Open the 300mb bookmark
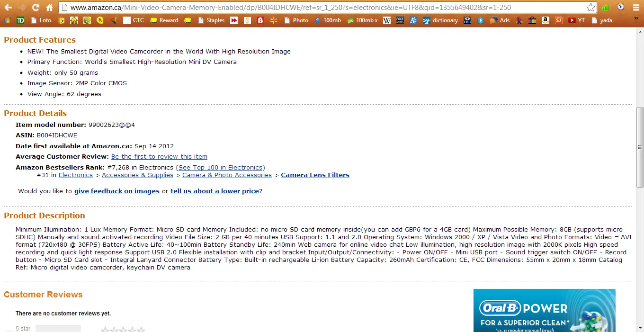644x332 pixels. [328, 20]
